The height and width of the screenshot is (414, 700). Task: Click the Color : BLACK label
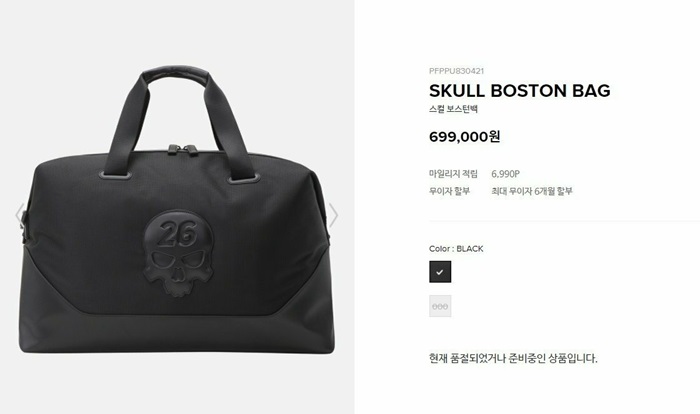[456, 249]
